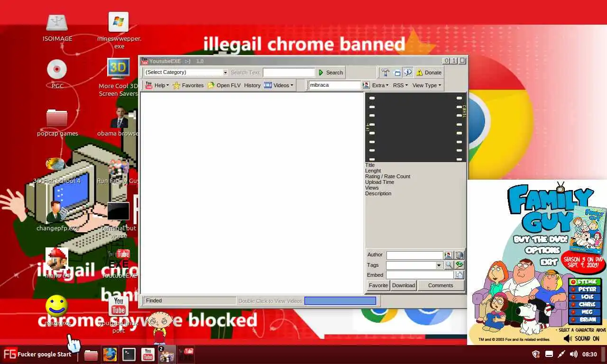Click BUY THE DVD! in Family Guy panel
The height and width of the screenshot is (364, 607).
(x=541, y=239)
